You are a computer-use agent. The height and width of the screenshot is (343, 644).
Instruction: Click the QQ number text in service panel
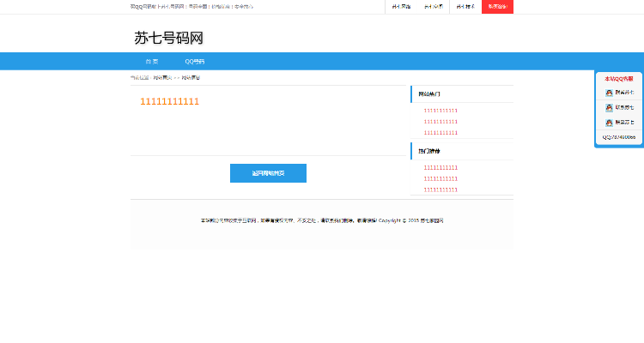[x=619, y=137]
